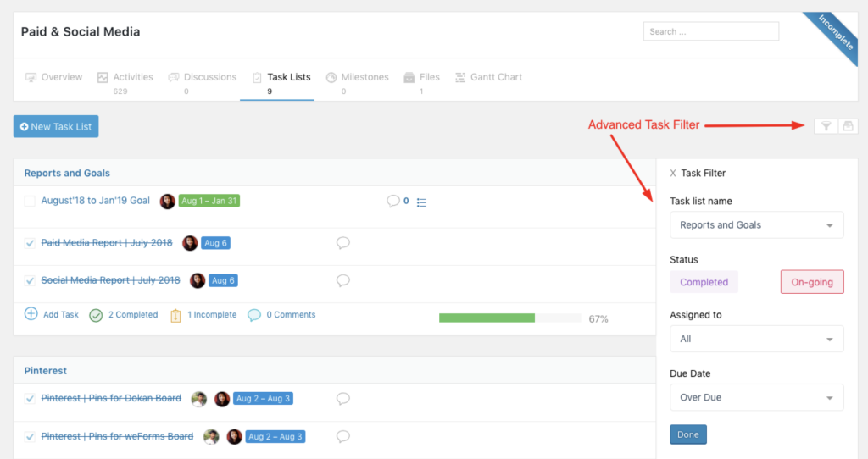
Task: Select On-going status filter
Action: 812,282
